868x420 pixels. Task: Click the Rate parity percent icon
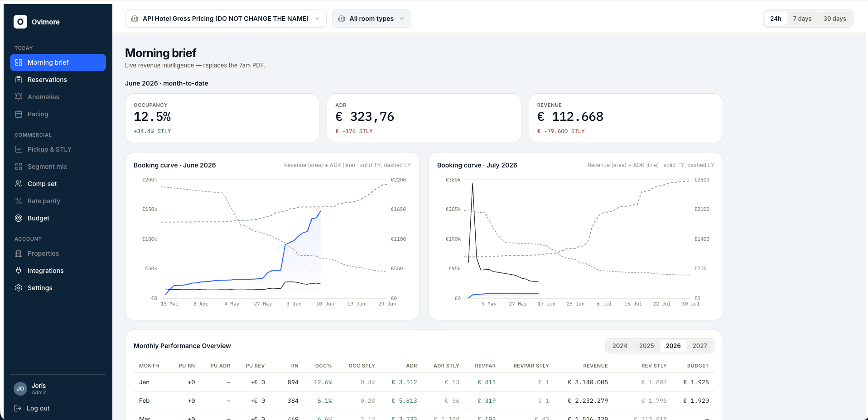pos(19,201)
